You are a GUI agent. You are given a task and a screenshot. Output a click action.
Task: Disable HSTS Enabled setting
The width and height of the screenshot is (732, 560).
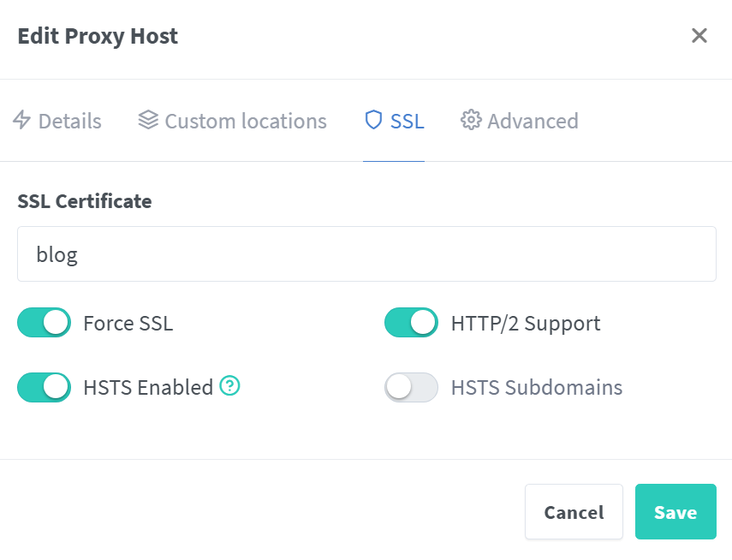(x=44, y=387)
